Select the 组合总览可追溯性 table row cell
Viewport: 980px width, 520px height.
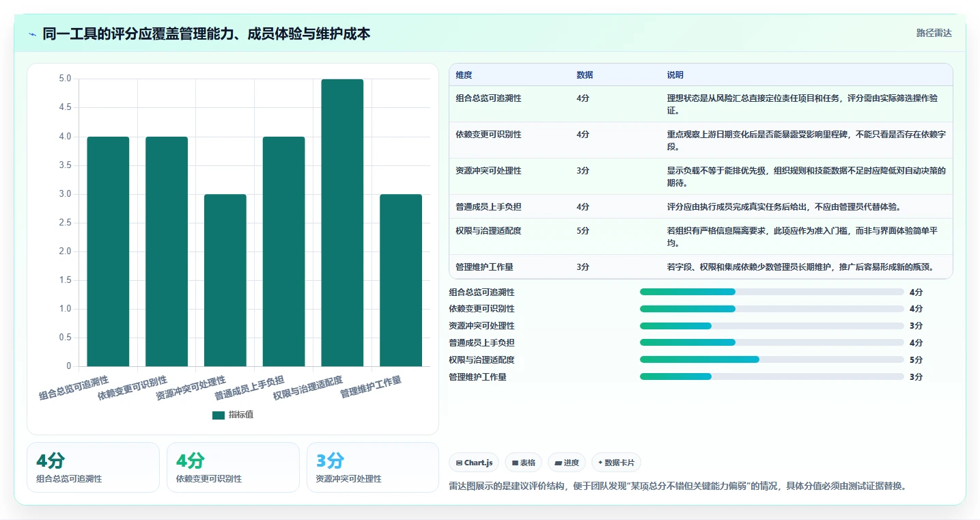click(x=488, y=98)
